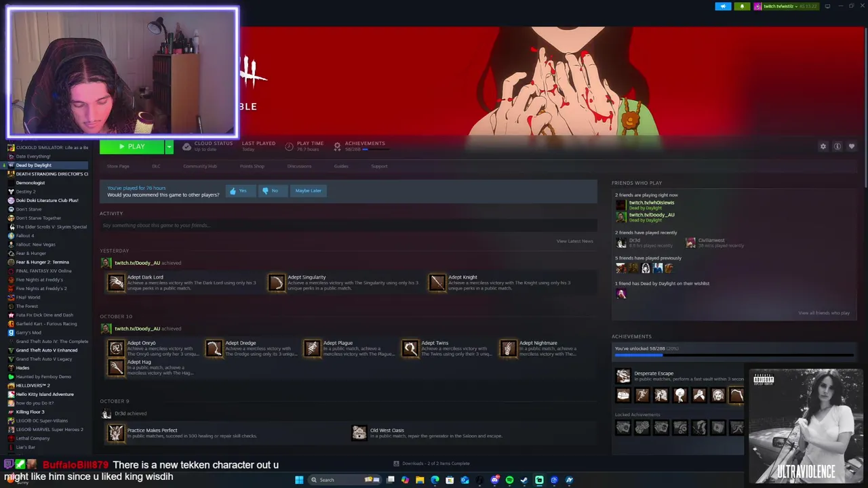Open Adept Dark Lord achievement icon
Viewport: 868px width, 488px height.
point(116,283)
